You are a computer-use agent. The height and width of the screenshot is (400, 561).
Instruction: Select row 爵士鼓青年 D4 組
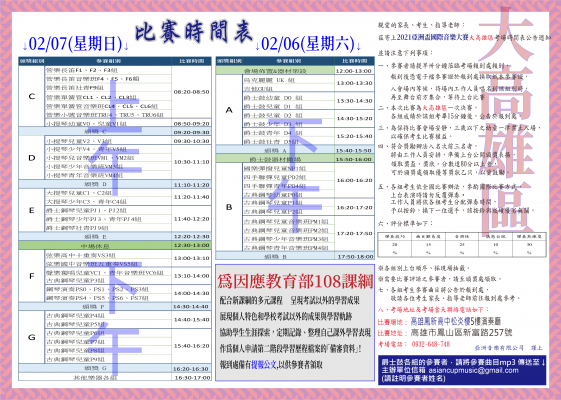point(288,133)
